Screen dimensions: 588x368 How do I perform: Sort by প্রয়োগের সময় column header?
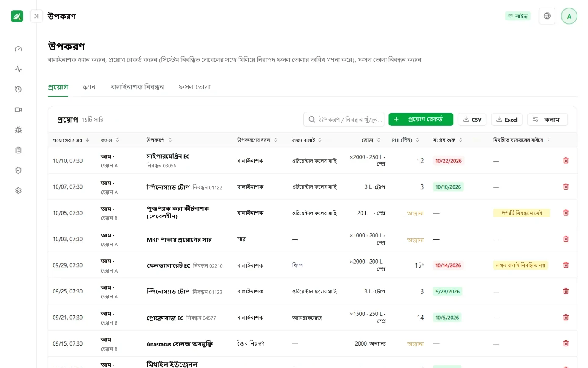tap(71, 140)
